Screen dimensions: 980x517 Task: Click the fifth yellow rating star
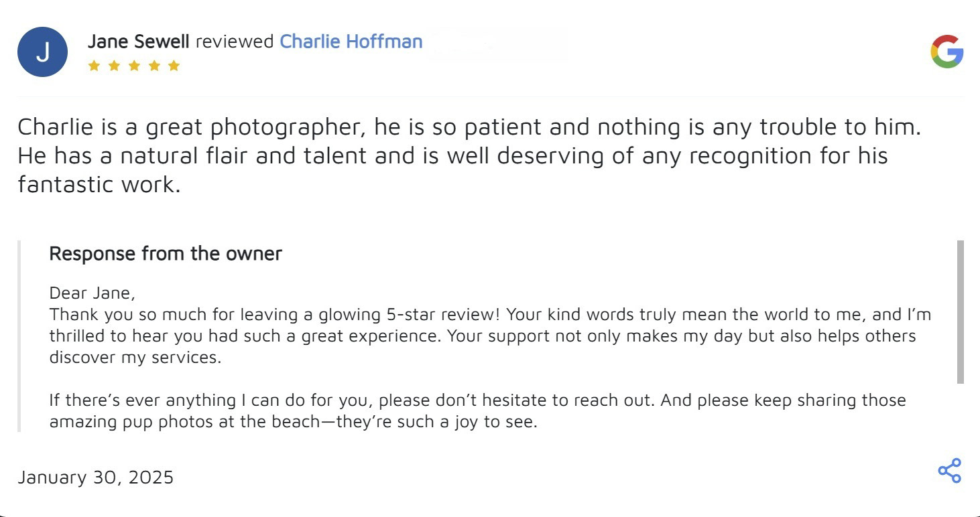[174, 66]
